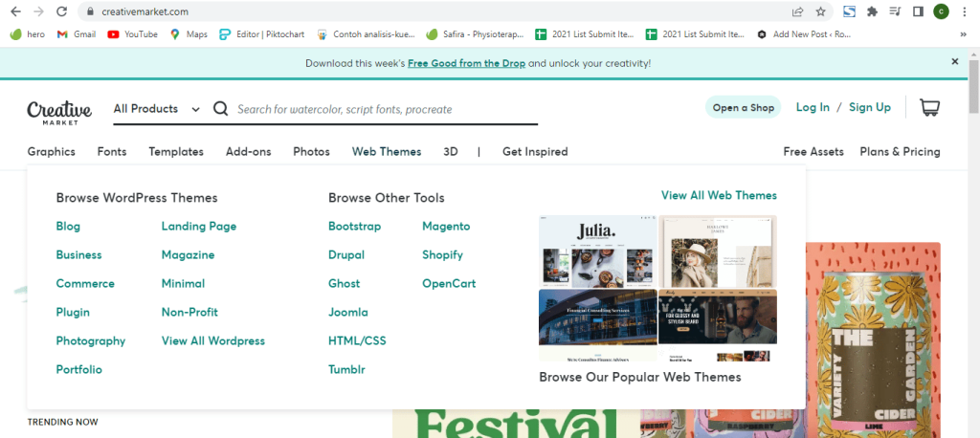Open the Add-ons menu

click(x=249, y=152)
